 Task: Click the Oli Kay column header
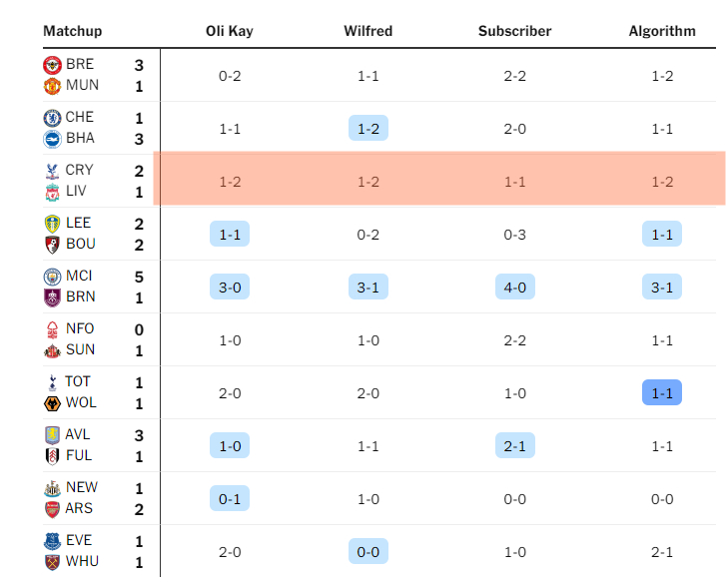pos(229,31)
